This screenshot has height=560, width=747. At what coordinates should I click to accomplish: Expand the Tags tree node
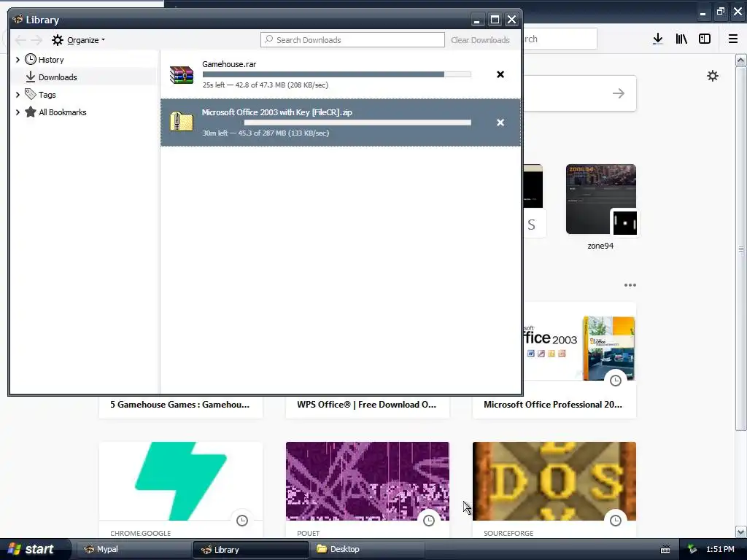click(x=18, y=95)
